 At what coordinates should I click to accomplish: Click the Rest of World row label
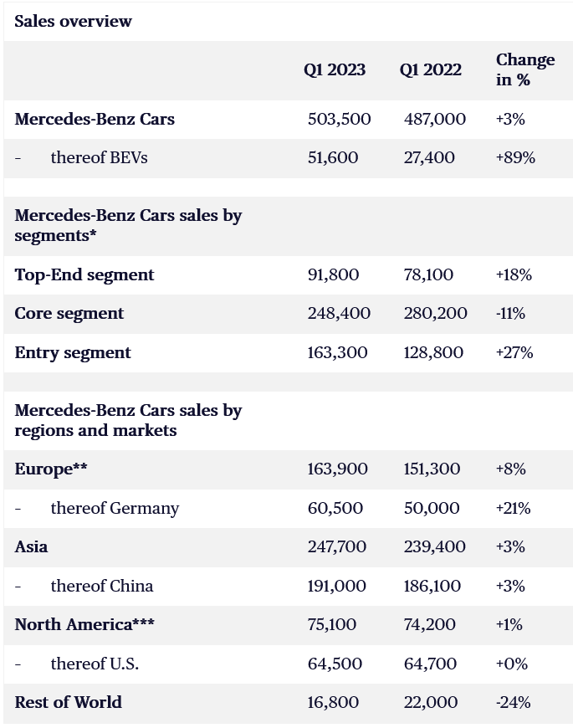coord(69,702)
